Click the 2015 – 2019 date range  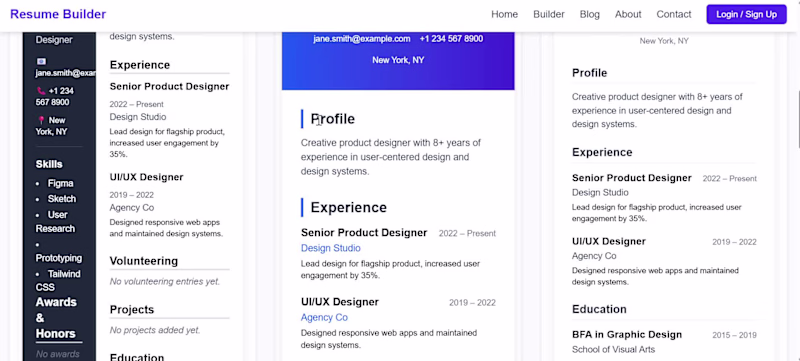click(x=734, y=336)
